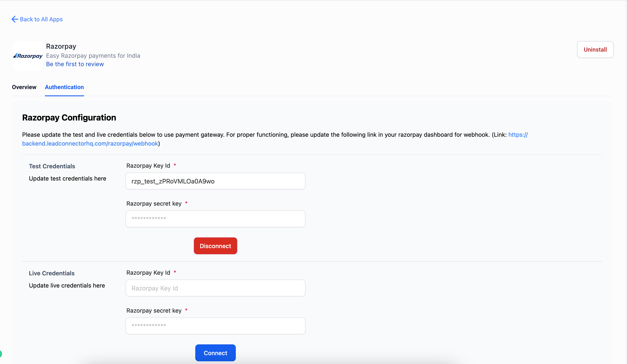Viewport: 627px width, 364px height.
Task: Open the Overview tab
Action: [x=24, y=87]
